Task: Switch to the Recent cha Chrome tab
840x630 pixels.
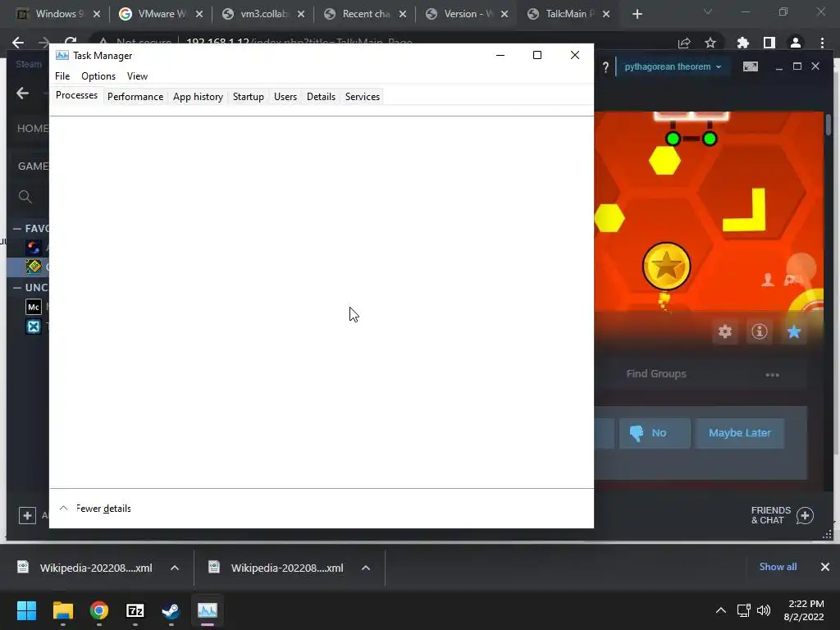Action: (366, 14)
